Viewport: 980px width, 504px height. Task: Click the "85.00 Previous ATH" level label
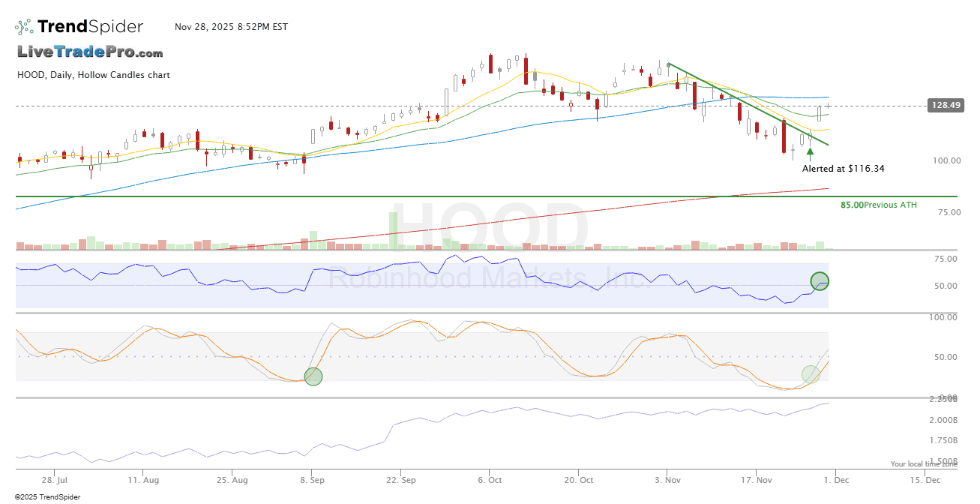(x=878, y=205)
